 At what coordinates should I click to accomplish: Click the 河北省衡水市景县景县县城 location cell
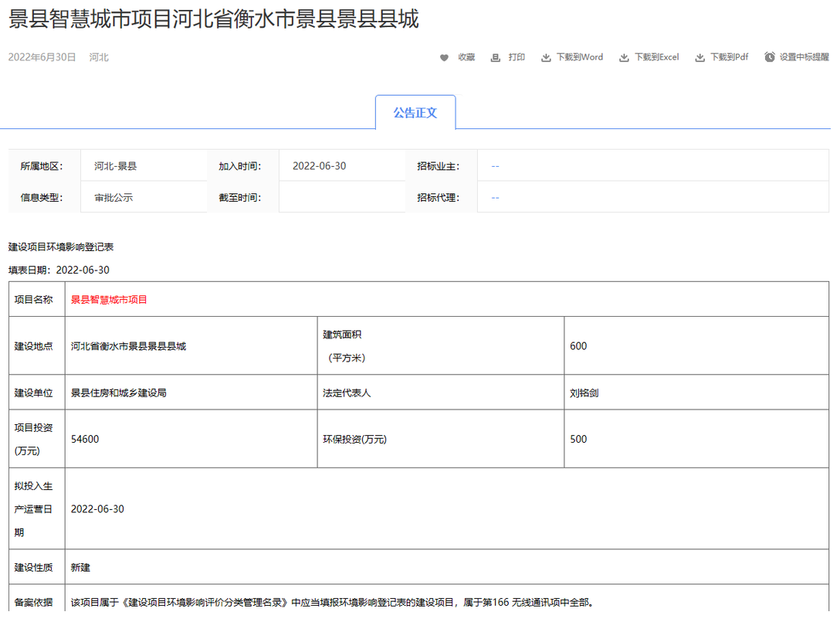click(191, 346)
